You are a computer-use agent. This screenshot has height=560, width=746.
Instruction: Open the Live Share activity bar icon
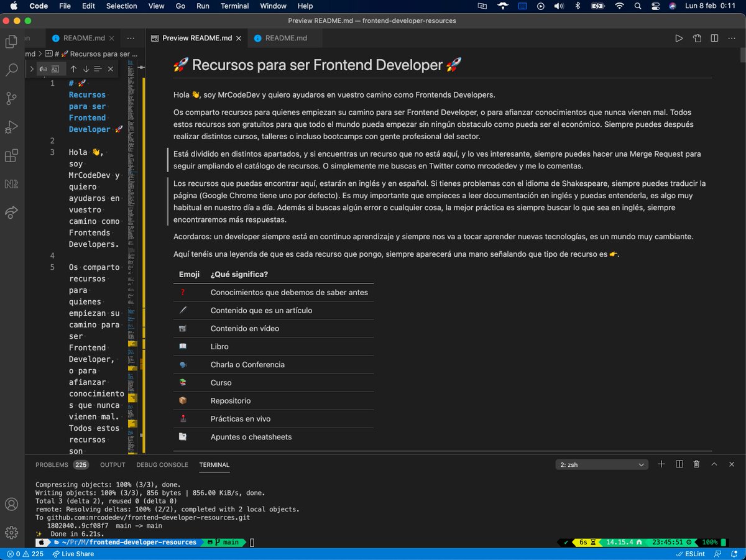pyautogui.click(x=11, y=213)
